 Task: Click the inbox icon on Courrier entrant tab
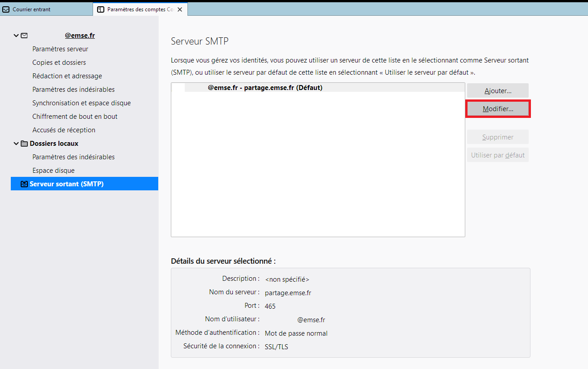pyautogui.click(x=6, y=9)
